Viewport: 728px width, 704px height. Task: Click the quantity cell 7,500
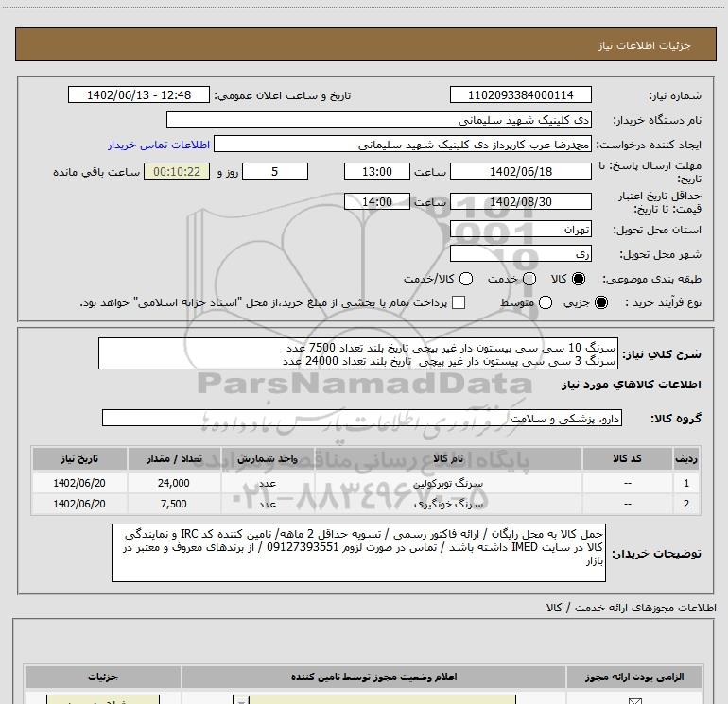tap(174, 504)
